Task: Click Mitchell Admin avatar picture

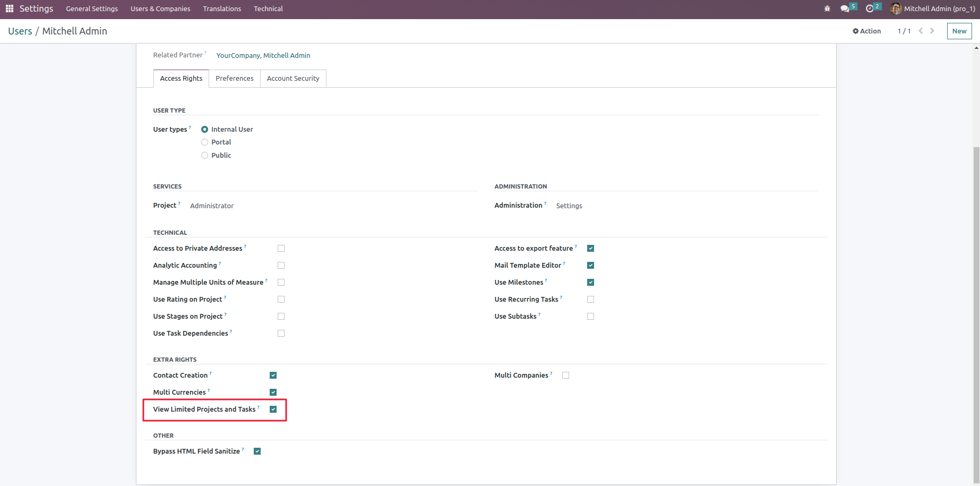Action: (896, 8)
